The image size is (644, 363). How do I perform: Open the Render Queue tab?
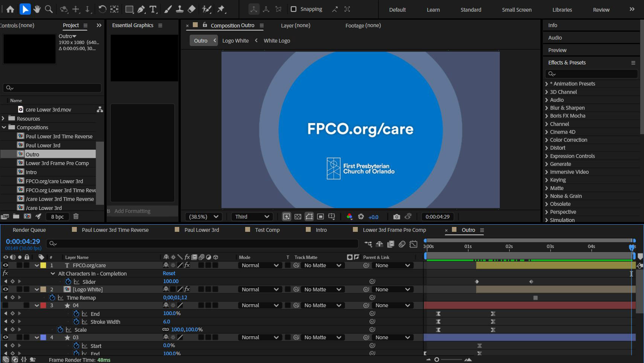click(29, 230)
